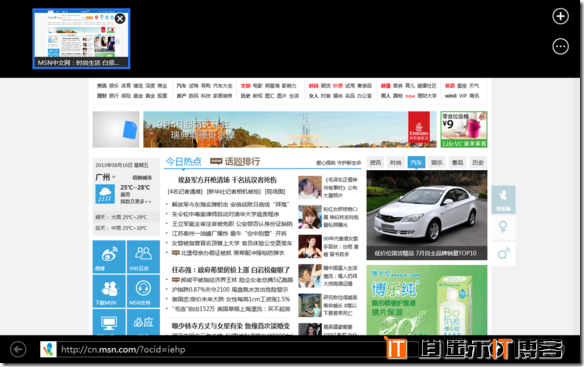Open the MSN支持 headset tile
Screen dimensions: 584x367
(x=143, y=291)
